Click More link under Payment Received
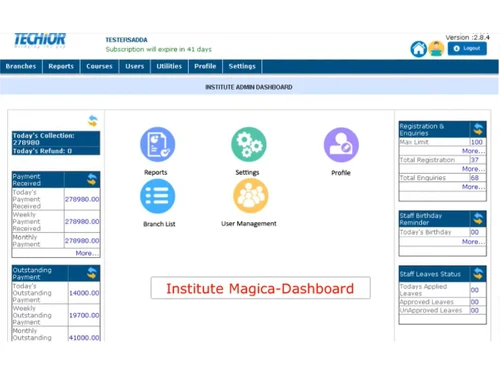Screen dimensions: 500x375 tap(87, 253)
